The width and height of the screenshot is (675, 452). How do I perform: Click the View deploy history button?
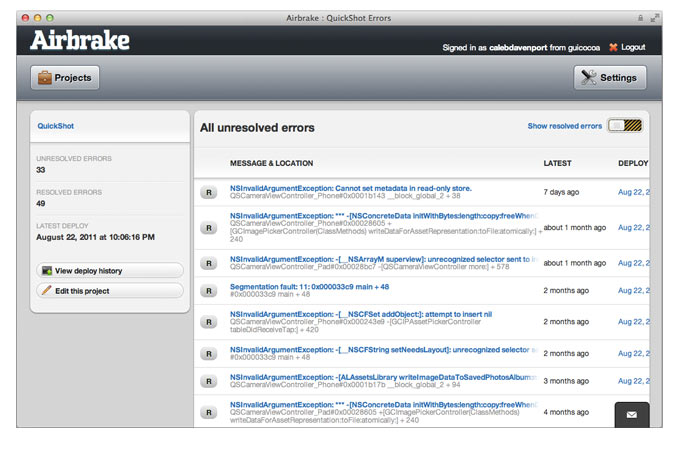pos(110,271)
